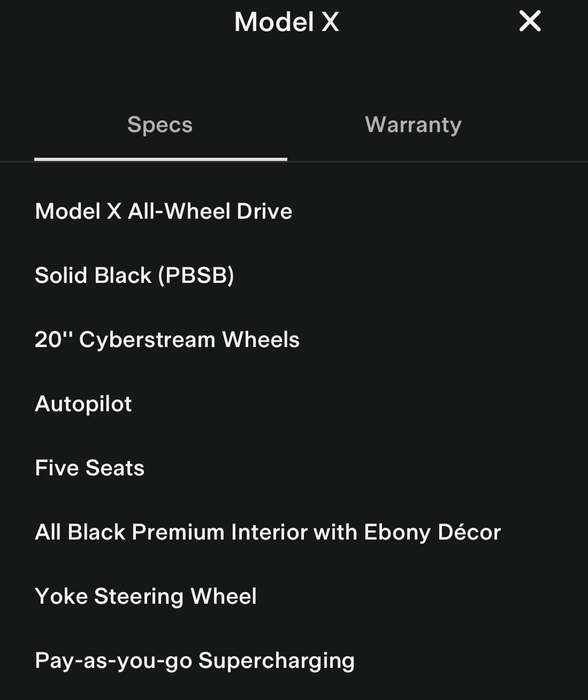Choose the seating configuration row
The height and width of the screenshot is (700, 588).
(x=90, y=468)
